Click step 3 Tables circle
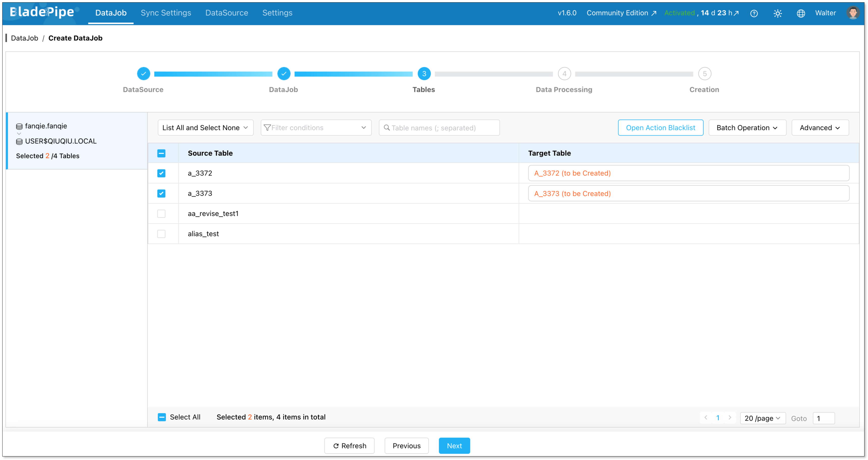The height and width of the screenshot is (460, 868). pos(424,73)
